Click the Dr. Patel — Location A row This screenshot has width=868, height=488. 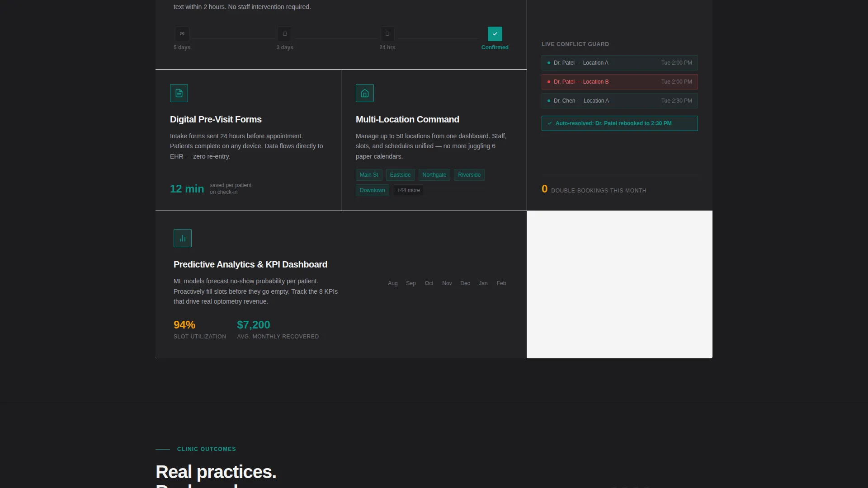coord(620,63)
